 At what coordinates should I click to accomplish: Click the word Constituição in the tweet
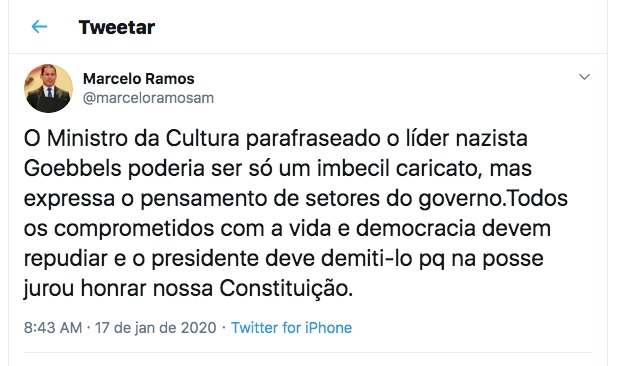pyautogui.click(x=286, y=288)
